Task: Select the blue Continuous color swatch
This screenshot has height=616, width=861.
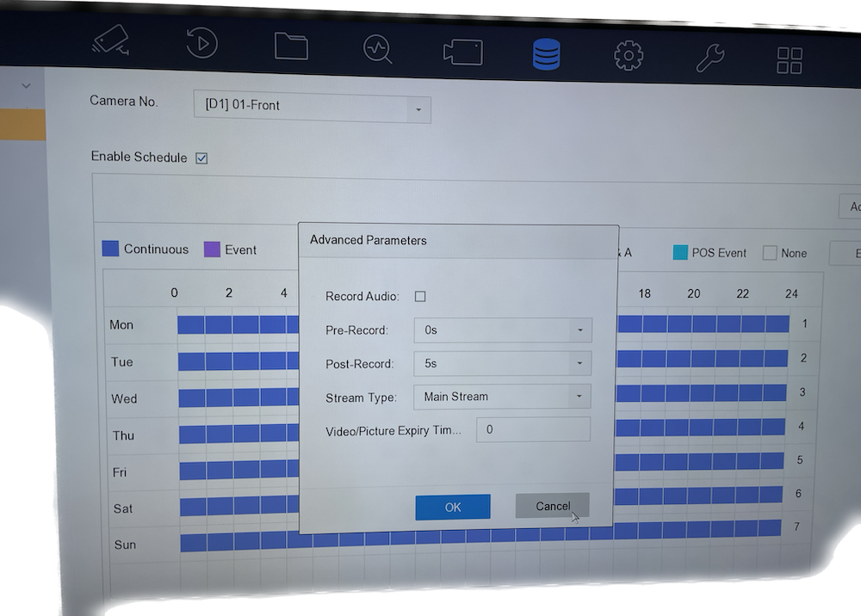Action: 110,249
